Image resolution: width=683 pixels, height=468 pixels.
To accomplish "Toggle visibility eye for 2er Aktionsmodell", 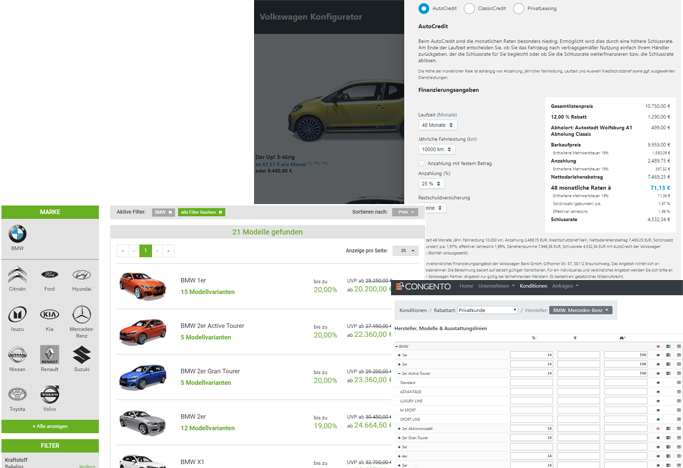I will [x=658, y=428].
